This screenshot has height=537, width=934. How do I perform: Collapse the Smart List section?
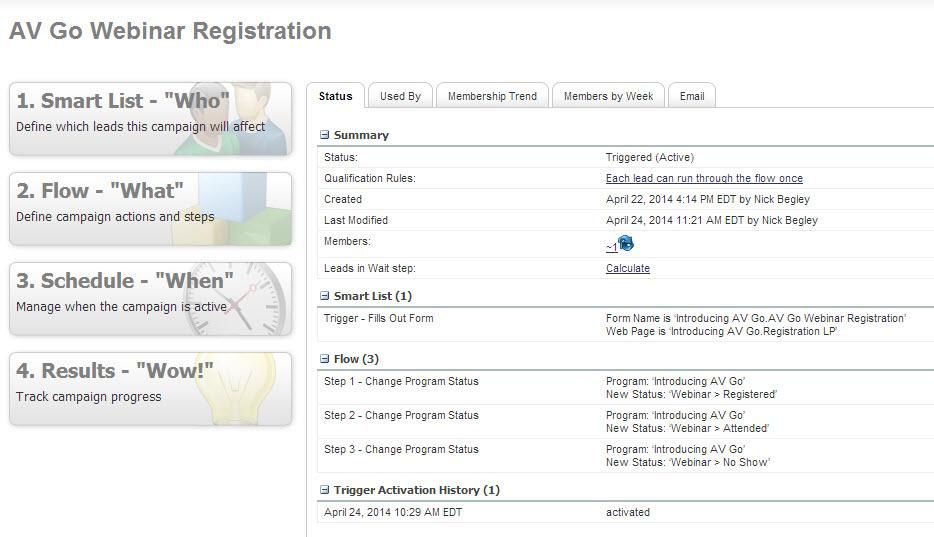pyautogui.click(x=324, y=296)
